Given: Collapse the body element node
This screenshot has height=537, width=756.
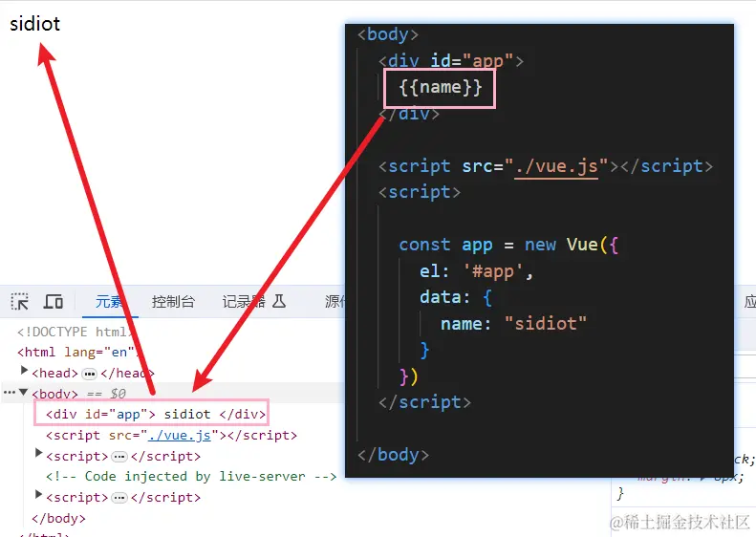Looking at the screenshot, I should pos(23,392).
